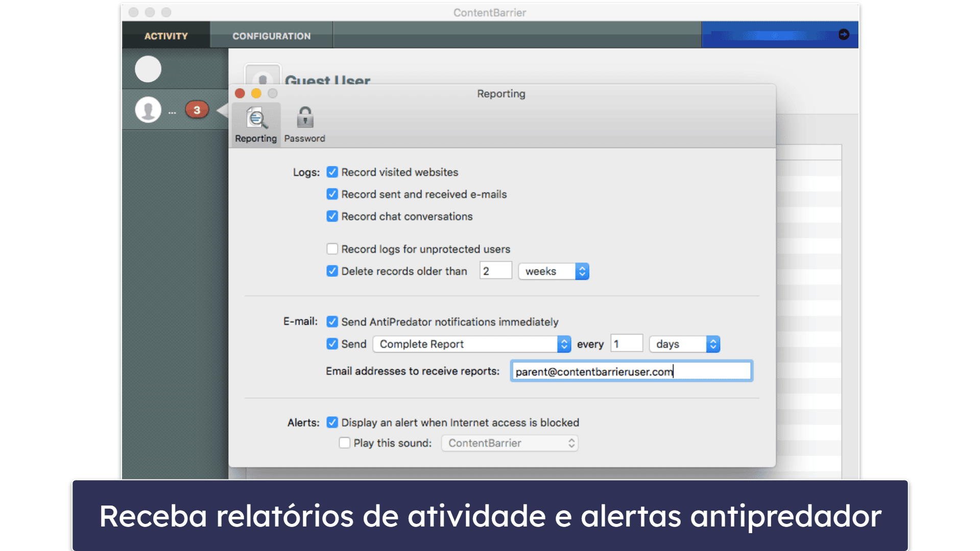Switch to the CONFIGURATION tab
The height and width of the screenshot is (551, 980).
tap(272, 36)
